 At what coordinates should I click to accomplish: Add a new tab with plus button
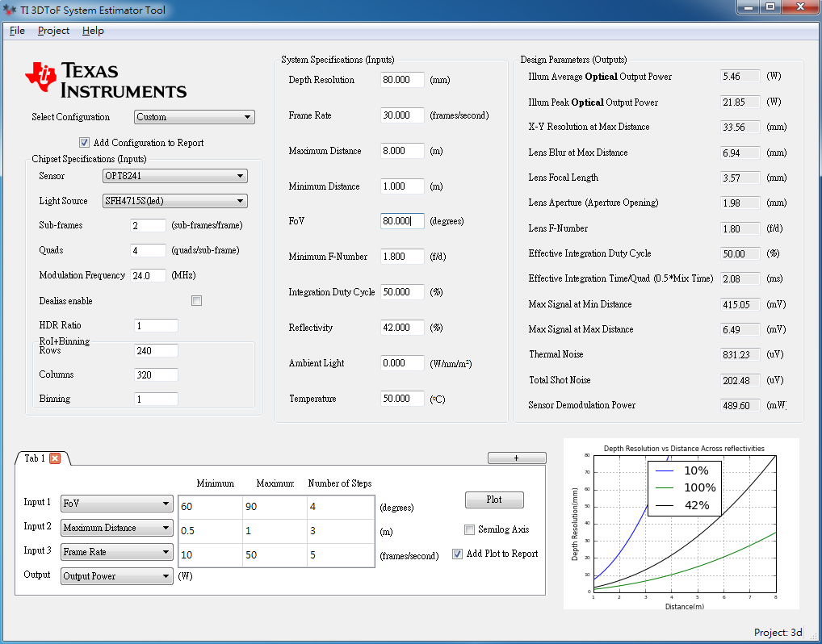click(517, 458)
